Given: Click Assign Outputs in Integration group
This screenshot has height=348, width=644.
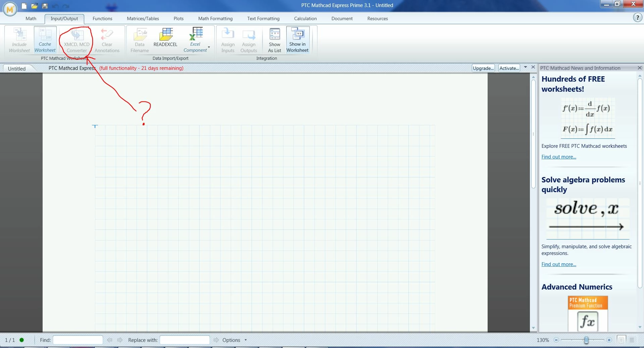Looking at the screenshot, I should click(x=249, y=40).
